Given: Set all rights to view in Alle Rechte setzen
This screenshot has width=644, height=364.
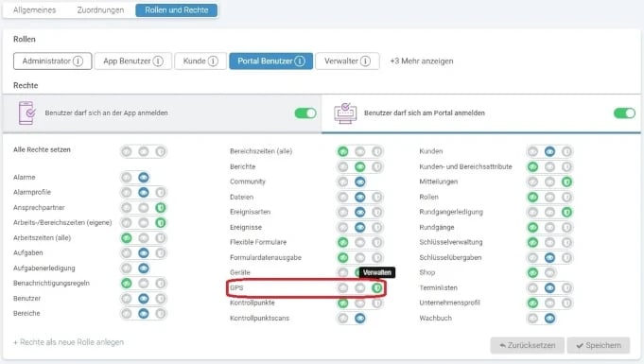Looking at the screenshot, I should point(144,151).
